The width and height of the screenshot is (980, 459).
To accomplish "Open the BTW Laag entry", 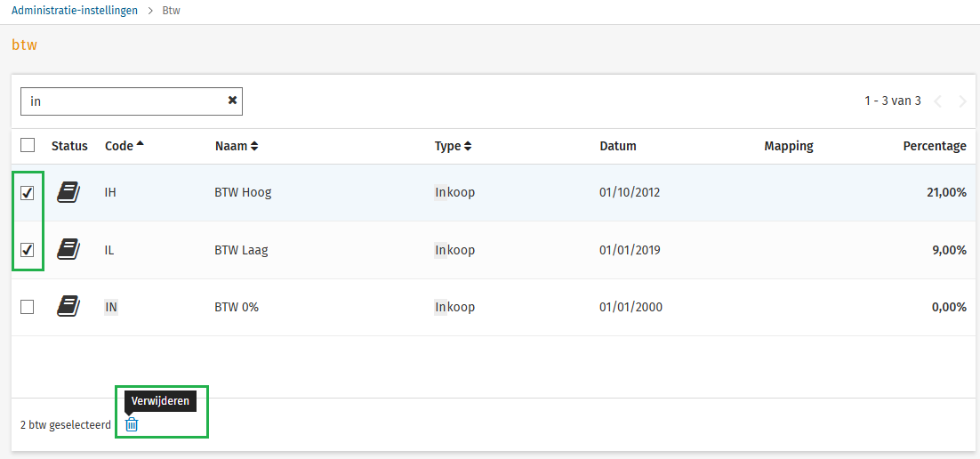I will click(241, 250).
